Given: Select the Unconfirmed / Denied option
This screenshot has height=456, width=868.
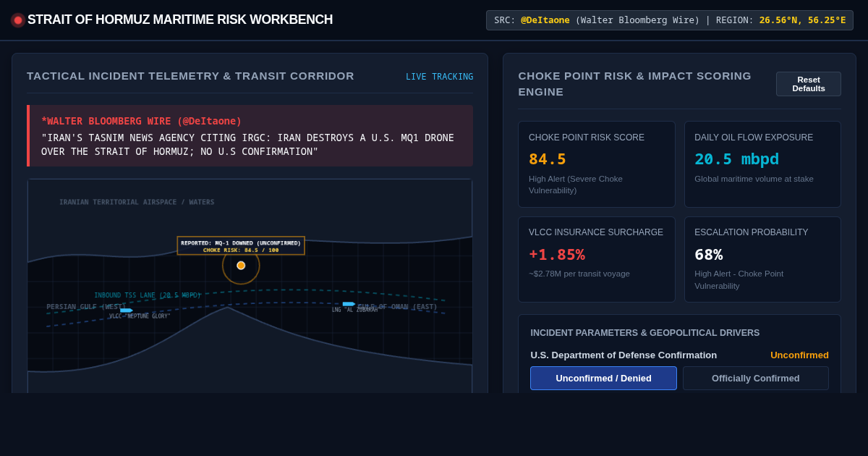Looking at the screenshot, I should click(x=603, y=378).
